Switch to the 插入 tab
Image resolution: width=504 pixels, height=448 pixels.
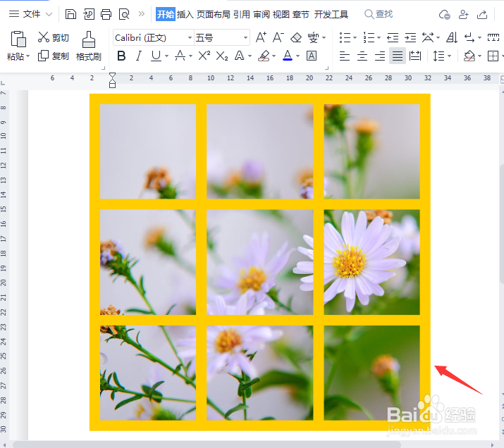185,15
